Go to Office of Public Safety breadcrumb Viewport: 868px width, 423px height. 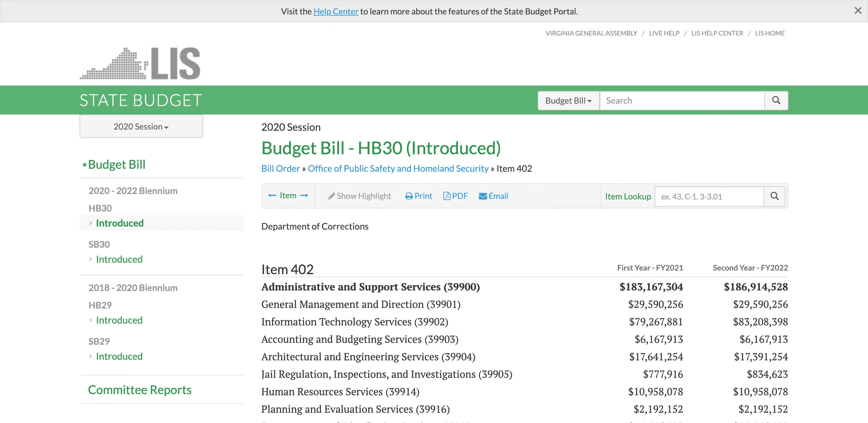click(398, 168)
